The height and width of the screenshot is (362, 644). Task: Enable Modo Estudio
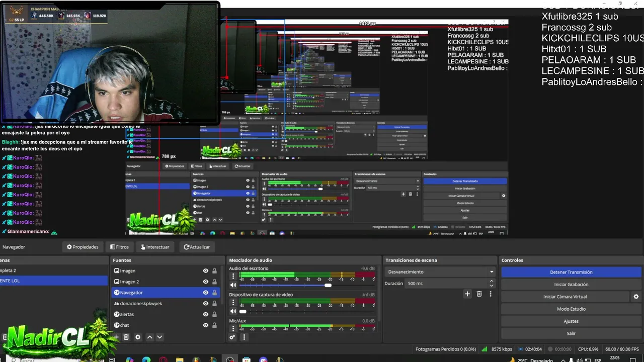[x=571, y=309]
